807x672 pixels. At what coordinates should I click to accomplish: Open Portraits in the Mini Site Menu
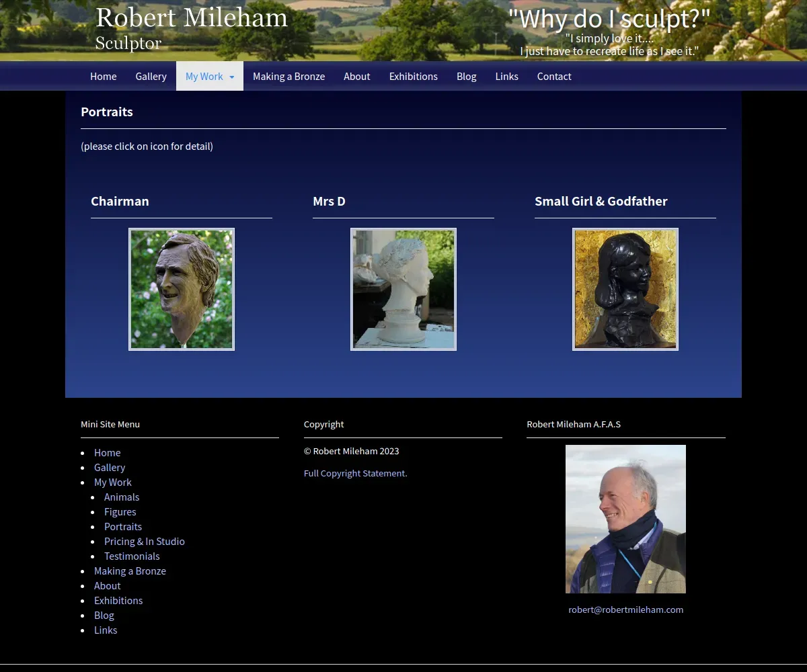click(123, 526)
